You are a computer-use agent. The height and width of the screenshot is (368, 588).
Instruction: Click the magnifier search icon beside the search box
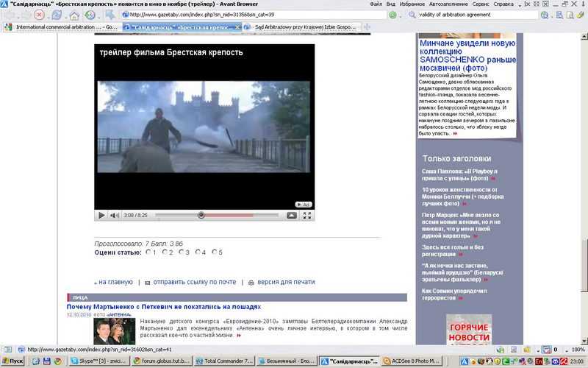[x=412, y=15]
